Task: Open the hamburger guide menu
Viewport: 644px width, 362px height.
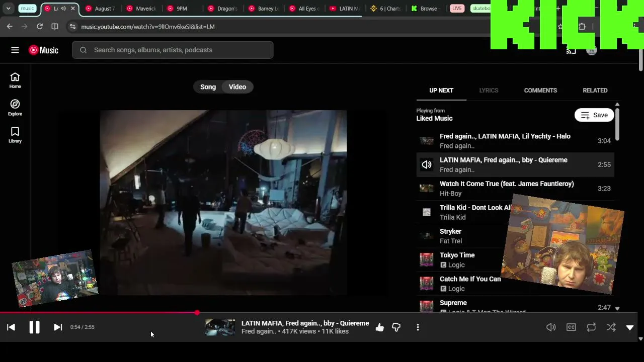Action: pyautogui.click(x=15, y=50)
